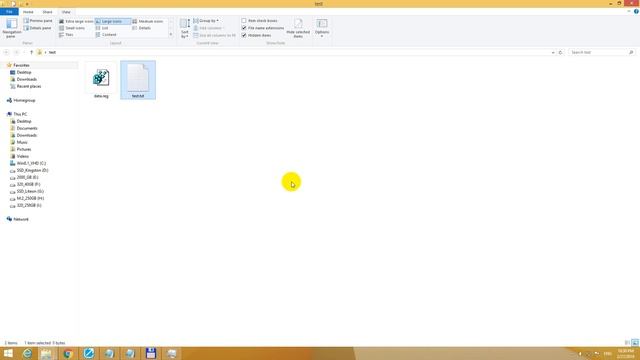
Task: Switch layout to Extra large icons
Action: [x=76, y=21]
